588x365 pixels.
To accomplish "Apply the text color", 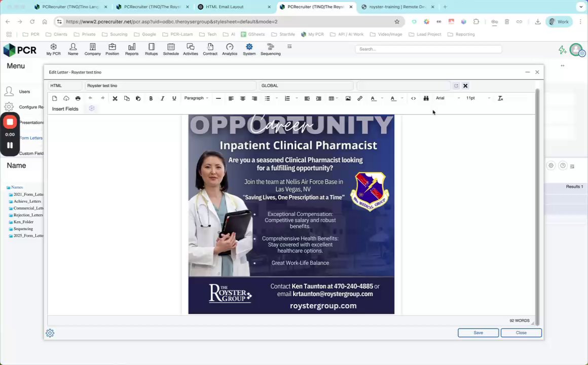I will click(373, 98).
